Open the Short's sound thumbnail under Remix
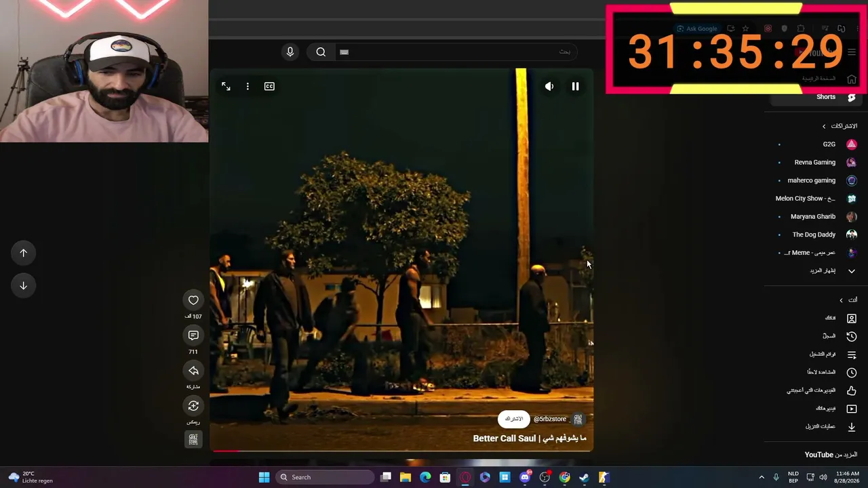Viewport: 868px width, 488px height. pyautogui.click(x=193, y=439)
